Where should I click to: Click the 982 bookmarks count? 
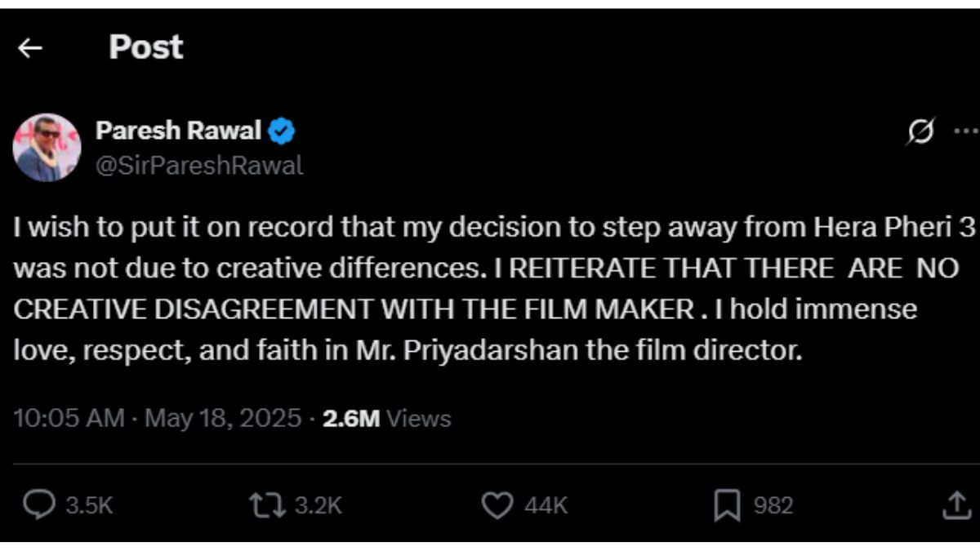773,506
